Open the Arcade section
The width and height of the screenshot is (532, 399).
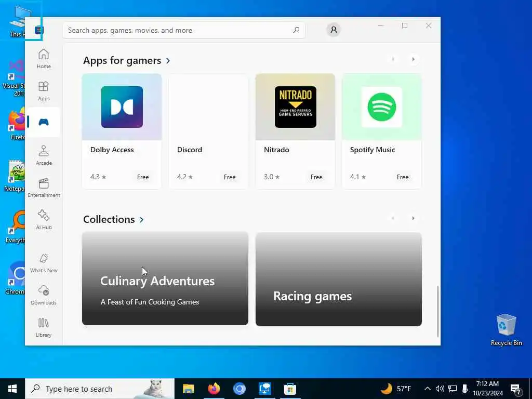tap(44, 155)
